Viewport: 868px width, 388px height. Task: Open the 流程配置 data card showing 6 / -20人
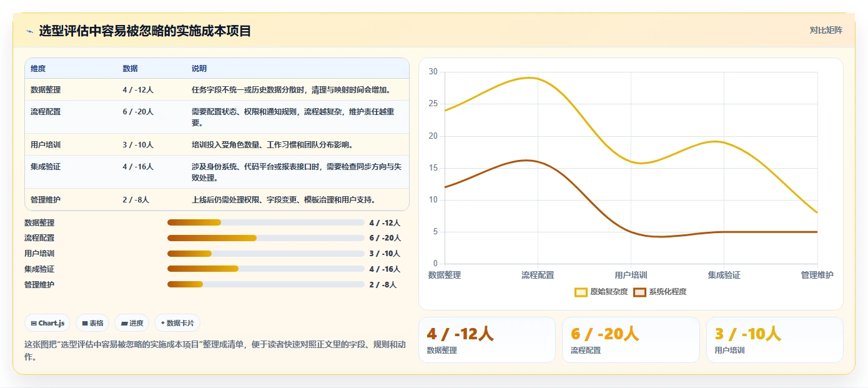[631, 340]
